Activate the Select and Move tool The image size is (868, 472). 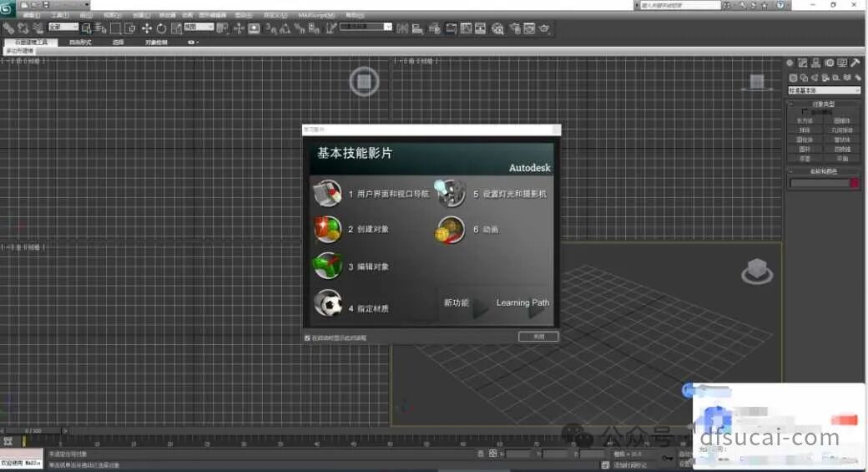click(x=146, y=28)
